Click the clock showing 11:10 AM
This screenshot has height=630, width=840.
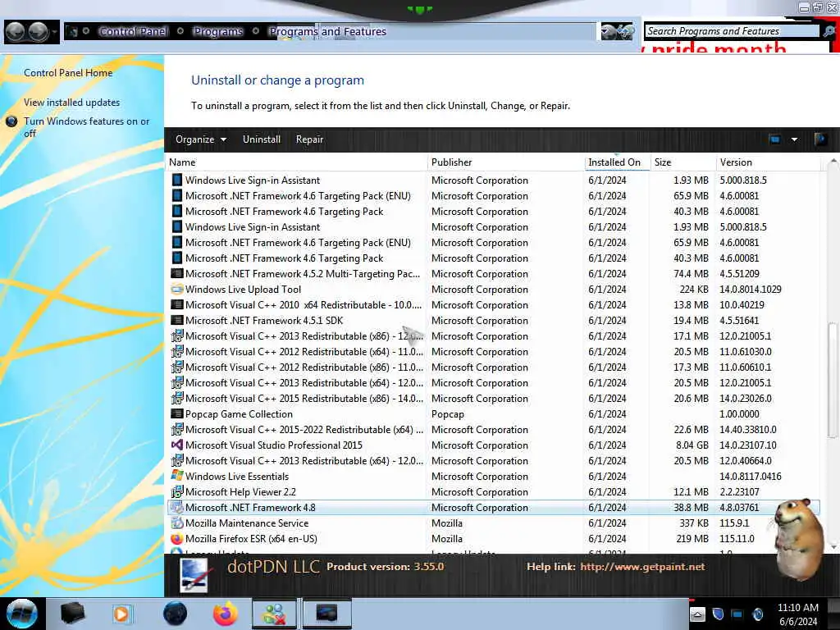coord(797,608)
